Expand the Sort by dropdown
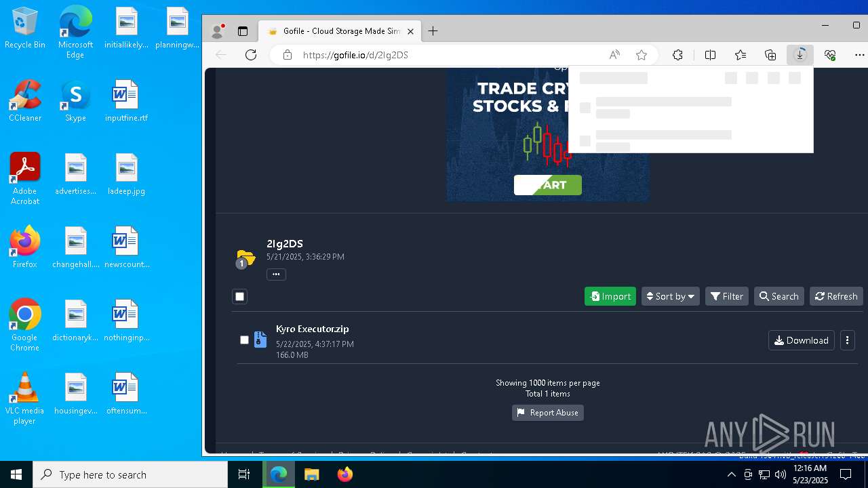The height and width of the screenshot is (488, 868). [x=670, y=296]
